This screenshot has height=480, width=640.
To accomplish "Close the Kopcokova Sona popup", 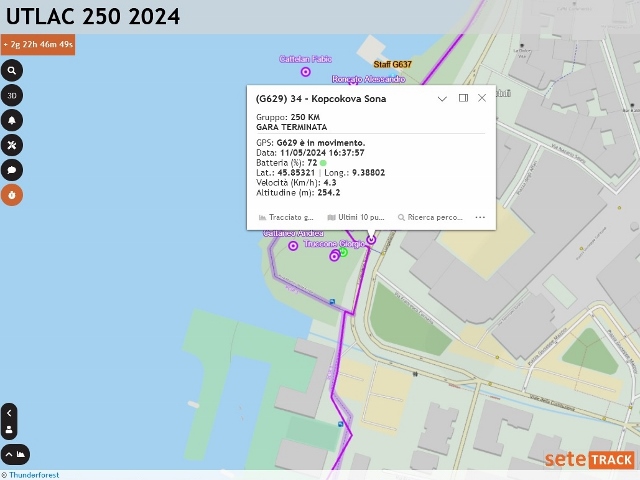I will pyautogui.click(x=482, y=98).
